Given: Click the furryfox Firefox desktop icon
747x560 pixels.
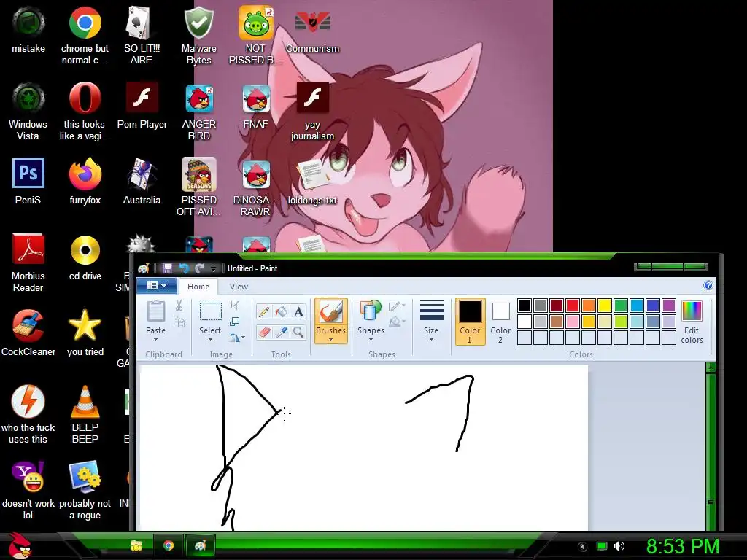Looking at the screenshot, I should click(85, 181).
